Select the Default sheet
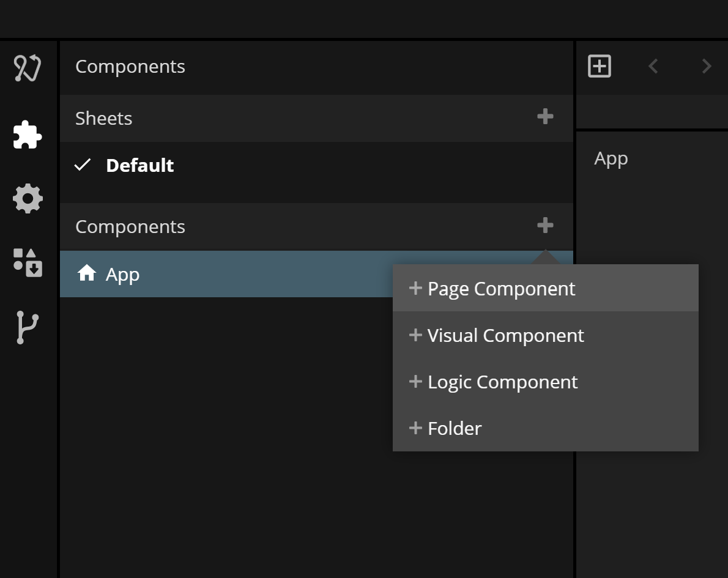728x578 pixels. (x=140, y=165)
